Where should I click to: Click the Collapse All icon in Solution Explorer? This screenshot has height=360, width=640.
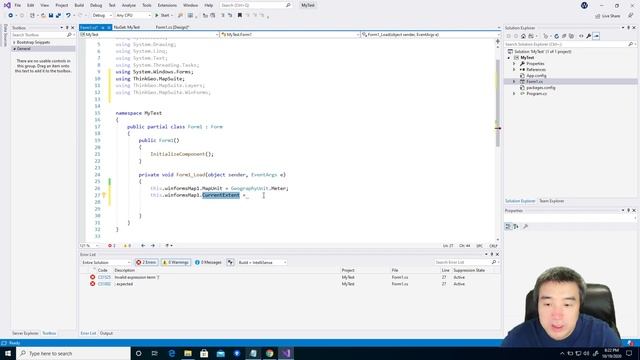click(x=564, y=36)
